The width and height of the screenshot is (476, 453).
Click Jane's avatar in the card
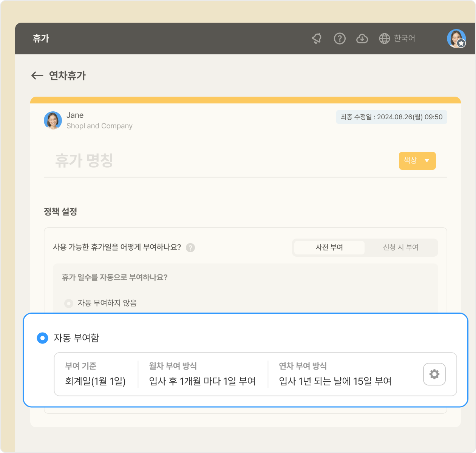tap(53, 120)
